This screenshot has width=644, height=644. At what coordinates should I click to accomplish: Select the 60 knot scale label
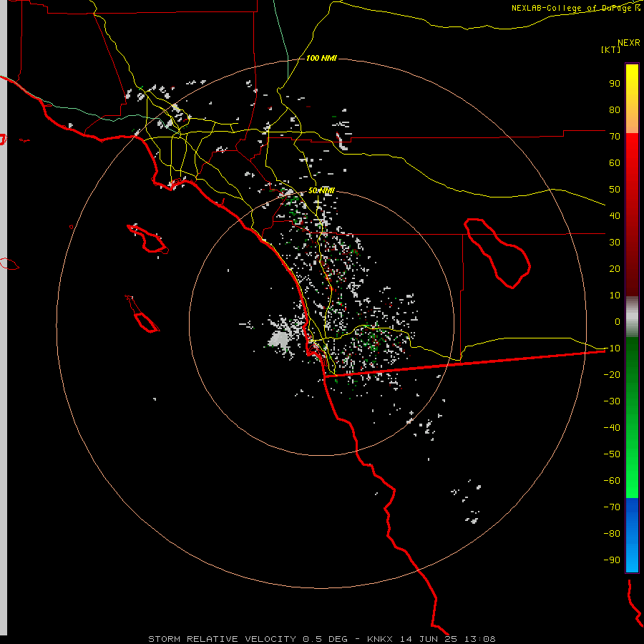click(x=615, y=162)
